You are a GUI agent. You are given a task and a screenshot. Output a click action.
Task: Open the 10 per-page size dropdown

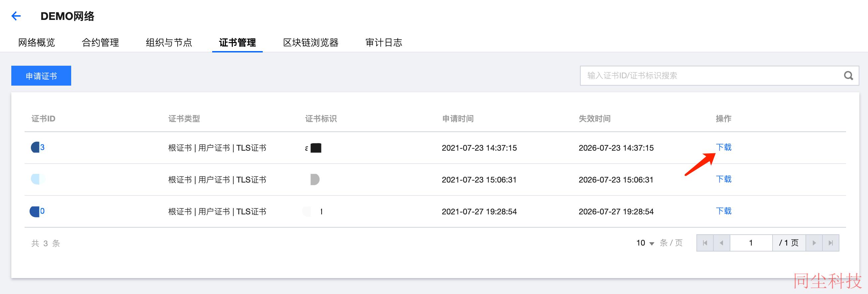(645, 243)
